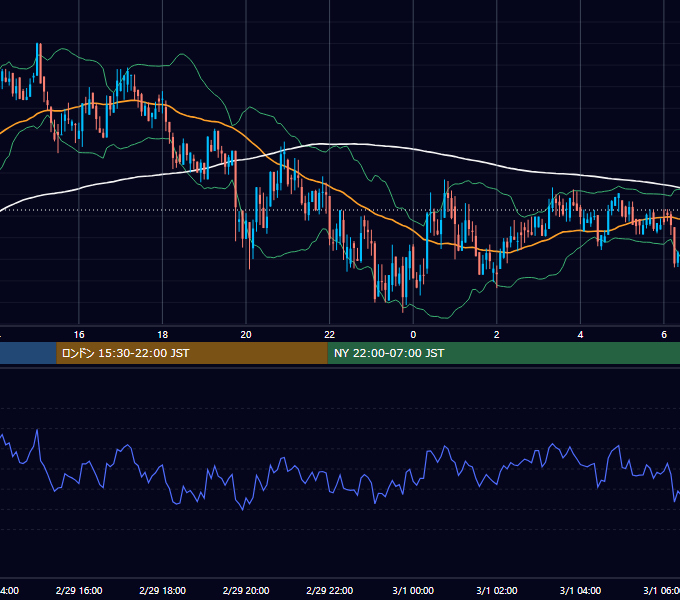The height and width of the screenshot is (600, 680).
Task: Click hour label 2 on the price chart axis
Action: 497,335
